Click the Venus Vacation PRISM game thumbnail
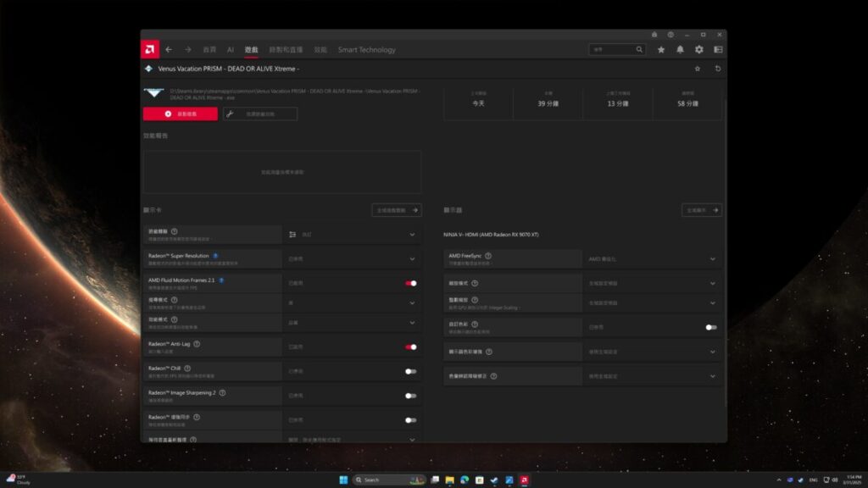The image size is (868, 488). click(154, 92)
